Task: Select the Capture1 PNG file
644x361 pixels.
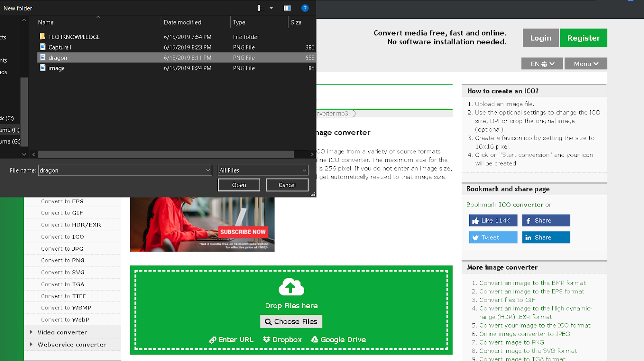Action: tap(60, 47)
